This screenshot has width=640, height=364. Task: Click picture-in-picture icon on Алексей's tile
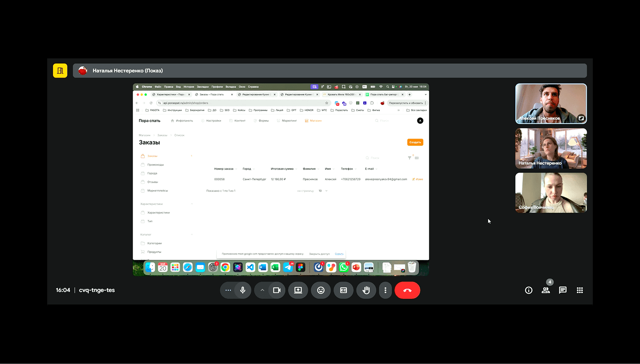click(581, 118)
